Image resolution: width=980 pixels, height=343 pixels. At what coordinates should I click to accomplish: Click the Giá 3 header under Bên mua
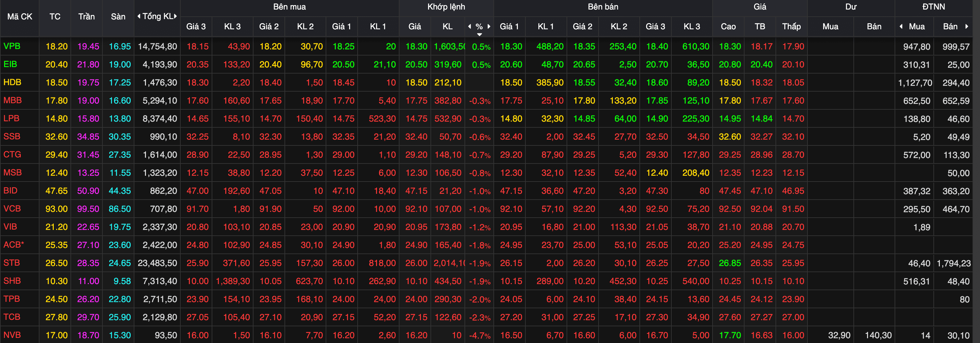tap(196, 26)
